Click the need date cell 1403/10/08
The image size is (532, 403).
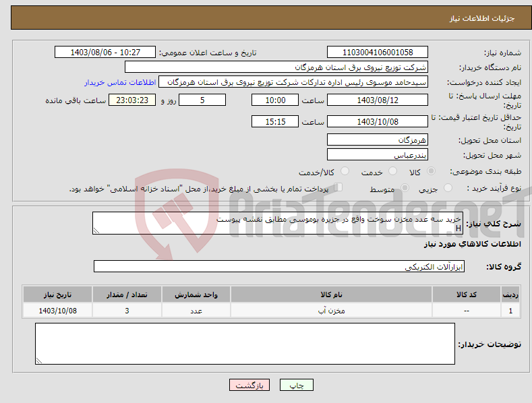tap(58, 311)
